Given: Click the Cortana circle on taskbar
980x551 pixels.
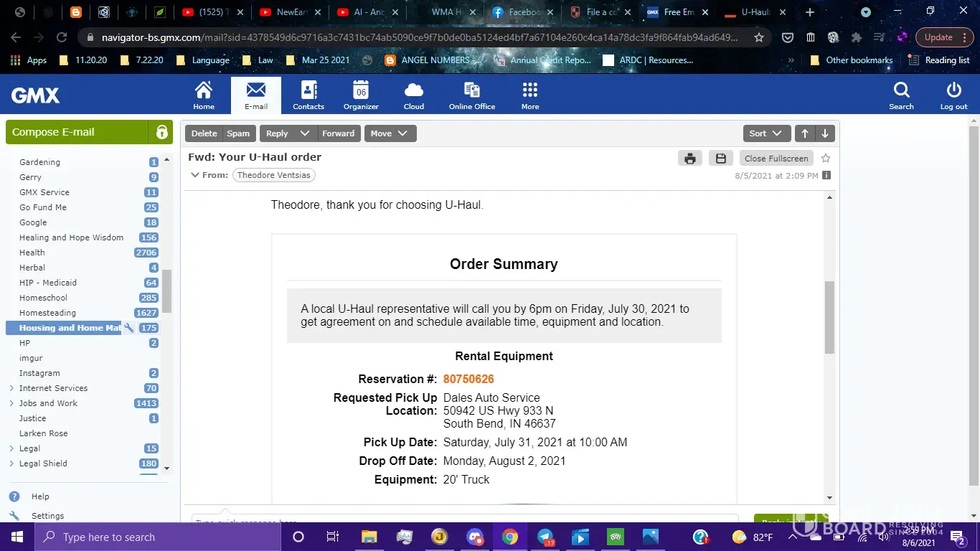Looking at the screenshot, I should pos(298,537).
